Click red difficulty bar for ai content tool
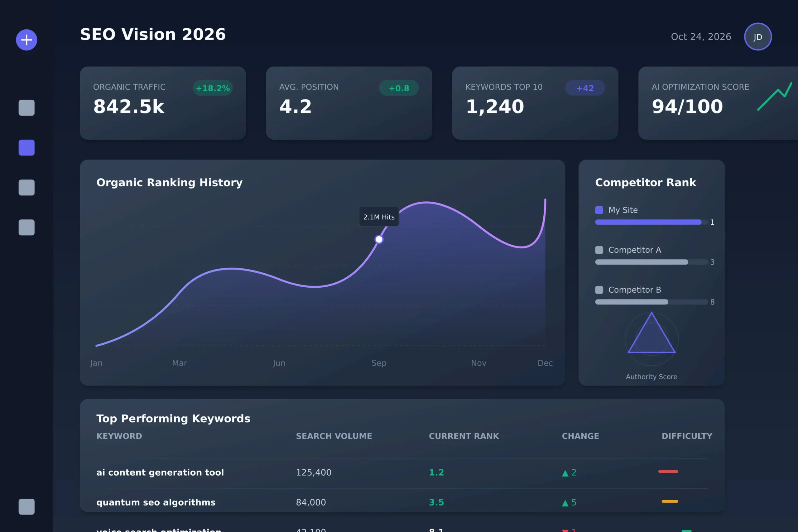 [x=668, y=471]
